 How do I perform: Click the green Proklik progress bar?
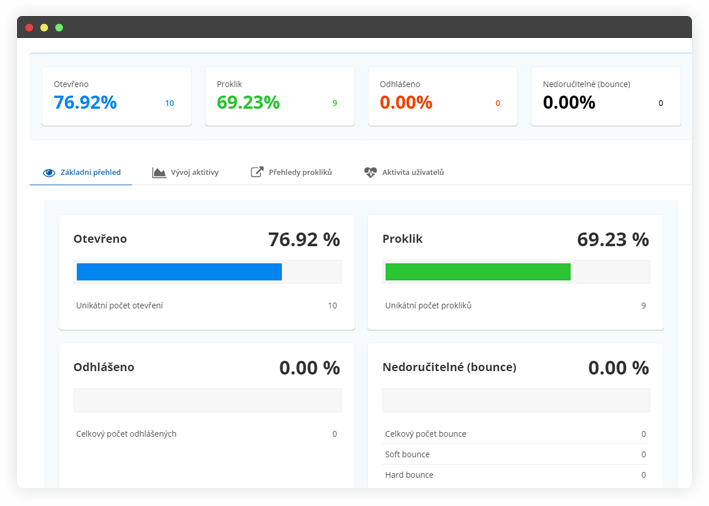point(478,272)
